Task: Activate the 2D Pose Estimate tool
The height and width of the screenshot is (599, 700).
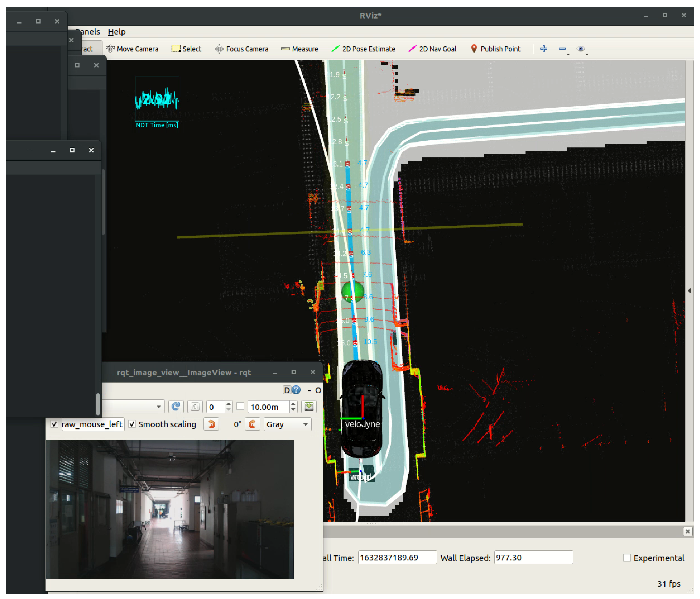Action: click(363, 49)
